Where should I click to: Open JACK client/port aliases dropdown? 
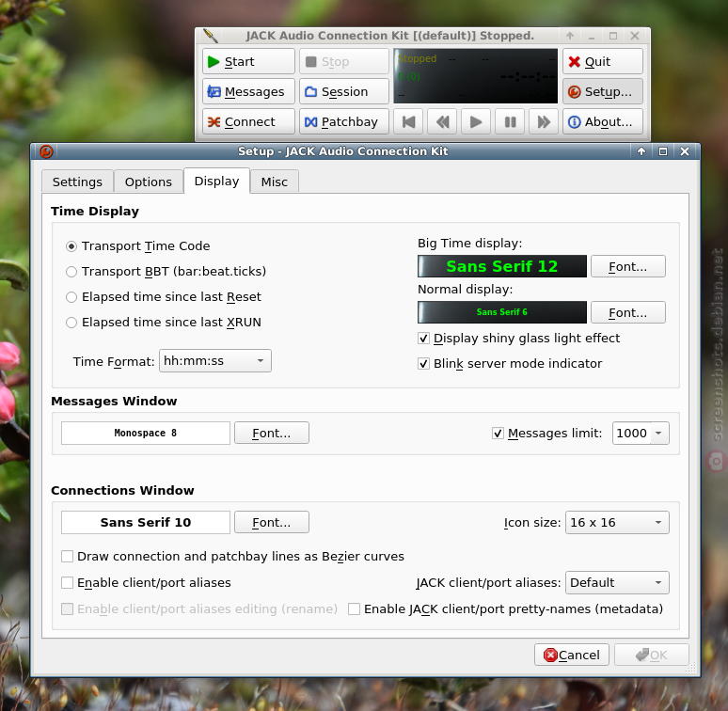[617, 582]
